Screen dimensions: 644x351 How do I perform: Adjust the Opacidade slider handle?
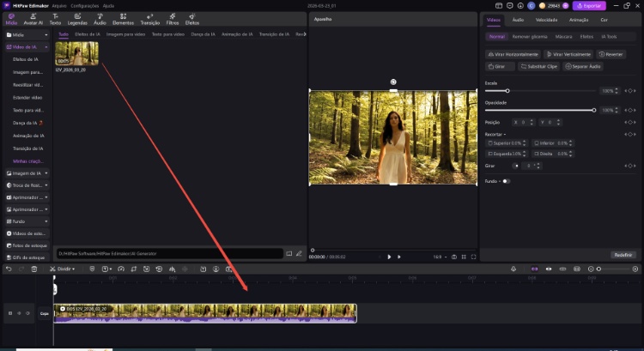click(x=594, y=110)
